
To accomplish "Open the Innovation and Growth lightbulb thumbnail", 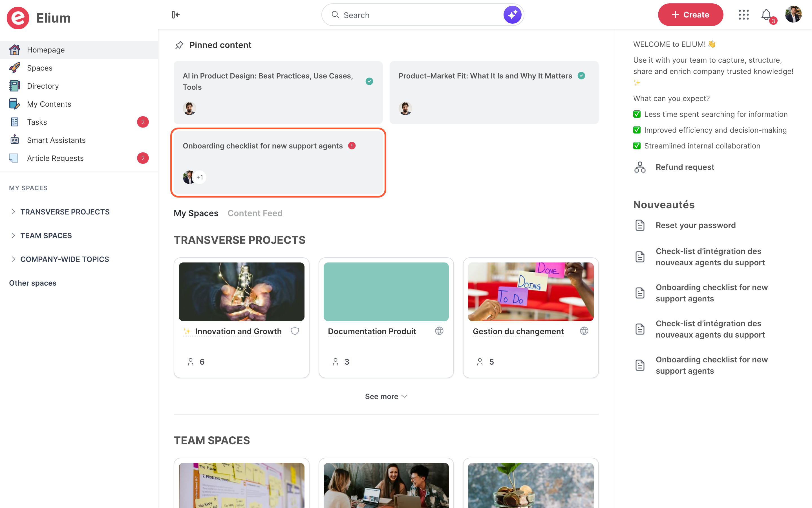I will point(242,292).
